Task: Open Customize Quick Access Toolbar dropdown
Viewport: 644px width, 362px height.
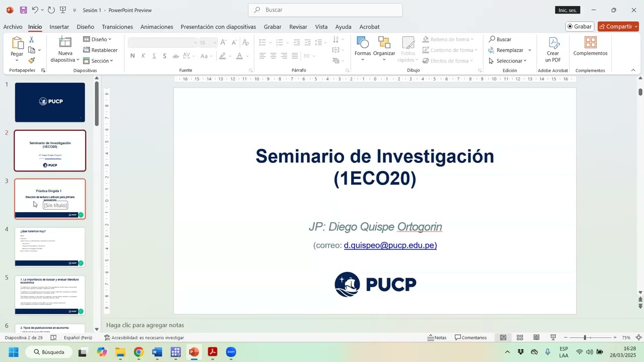Action: [74, 10]
